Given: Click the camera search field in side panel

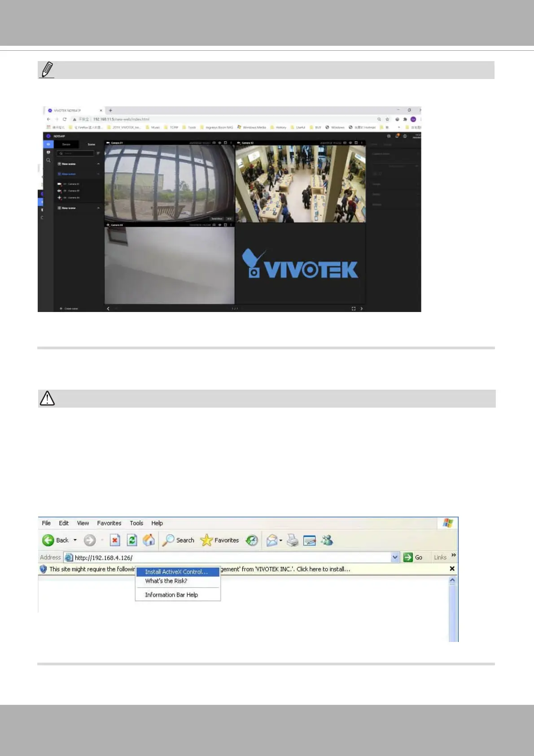Looking at the screenshot, I should pos(75,154).
